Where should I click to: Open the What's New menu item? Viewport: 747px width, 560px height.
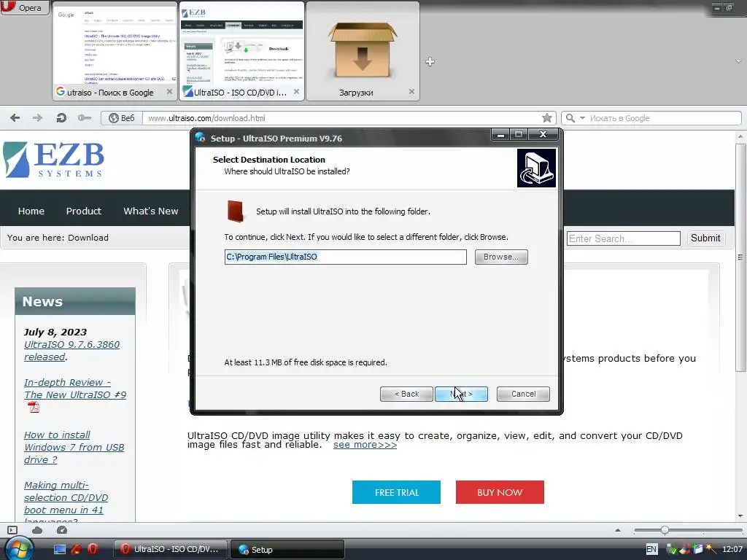pyautogui.click(x=150, y=211)
